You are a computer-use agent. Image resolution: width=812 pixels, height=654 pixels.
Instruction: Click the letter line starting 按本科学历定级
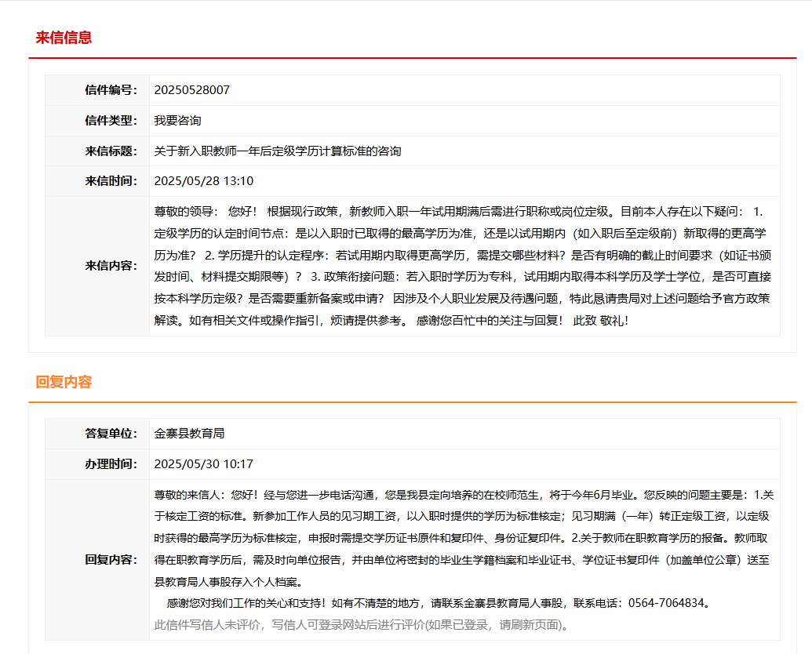(462, 298)
